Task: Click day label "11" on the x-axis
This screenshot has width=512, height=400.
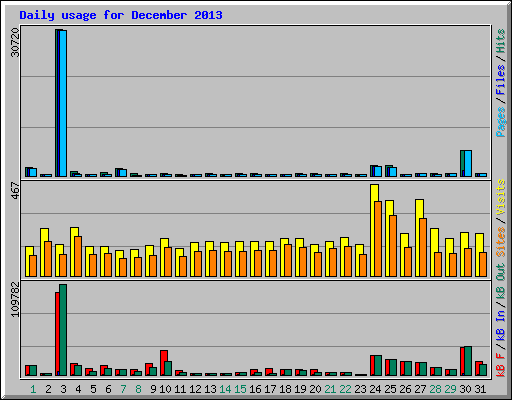Action: [x=180, y=389]
